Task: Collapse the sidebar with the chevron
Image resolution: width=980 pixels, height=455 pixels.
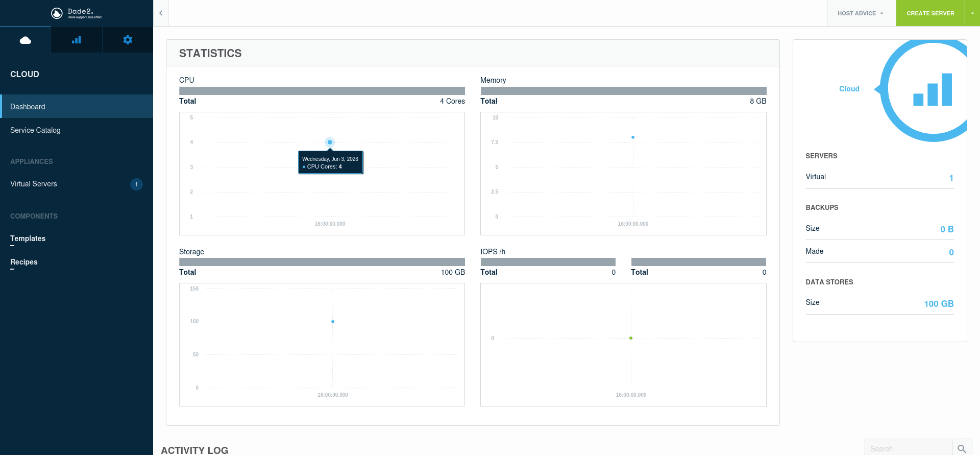Action: (161, 13)
